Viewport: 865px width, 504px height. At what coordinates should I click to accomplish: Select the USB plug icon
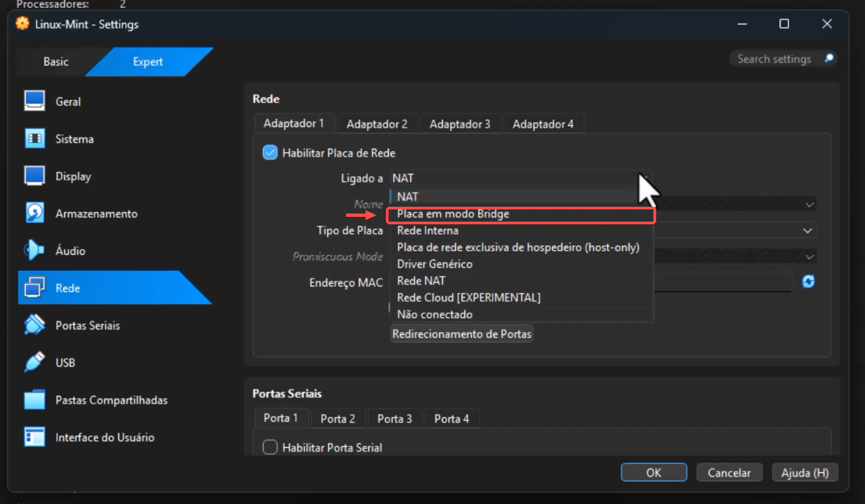click(34, 363)
